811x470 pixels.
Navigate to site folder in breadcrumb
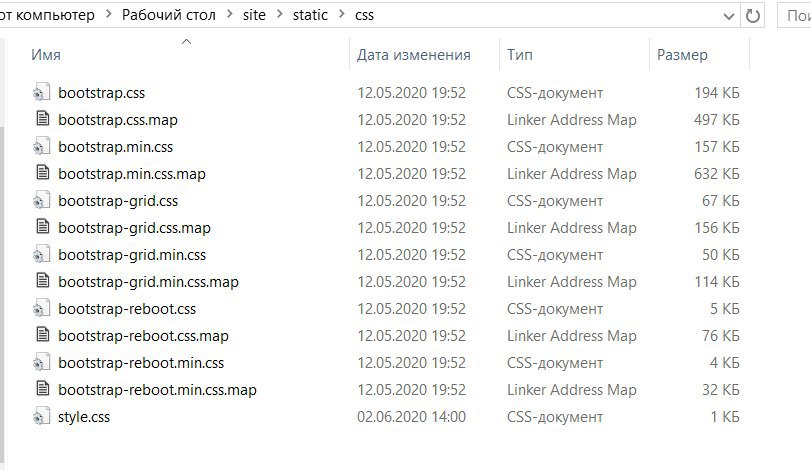[x=254, y=15]
